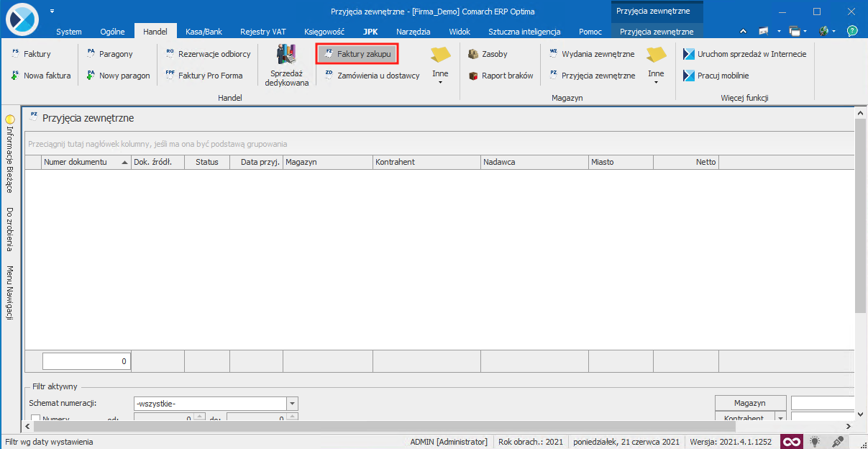Collapse the ribbon with the chevron

point(743,31)
